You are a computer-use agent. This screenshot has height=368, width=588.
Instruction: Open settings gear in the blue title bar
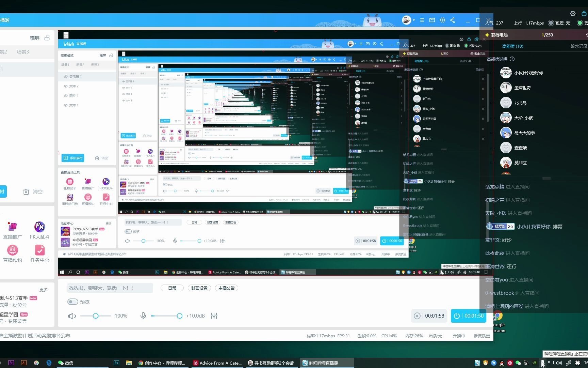pos(442,20)
